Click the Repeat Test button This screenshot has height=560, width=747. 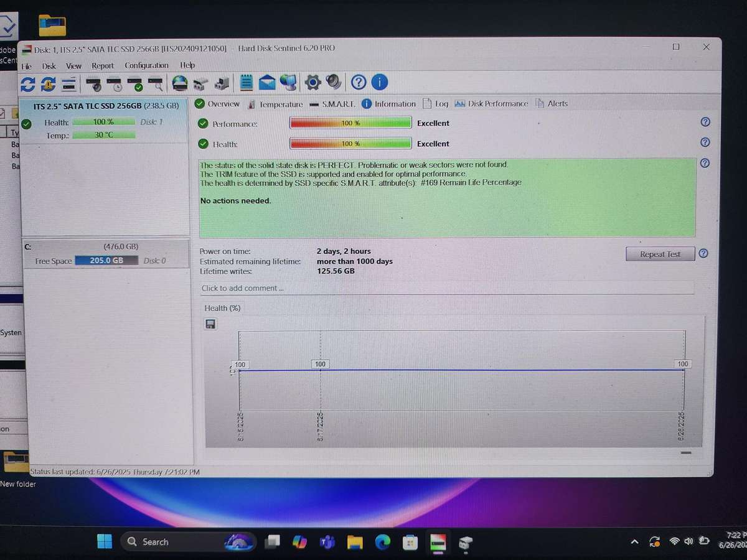660,253
